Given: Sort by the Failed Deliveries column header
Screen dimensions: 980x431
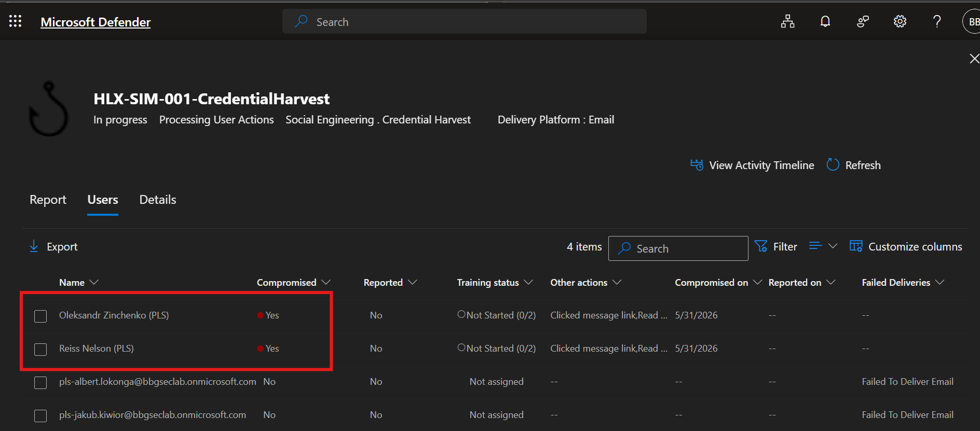Looking at the screenshot, I should point(903,283).
